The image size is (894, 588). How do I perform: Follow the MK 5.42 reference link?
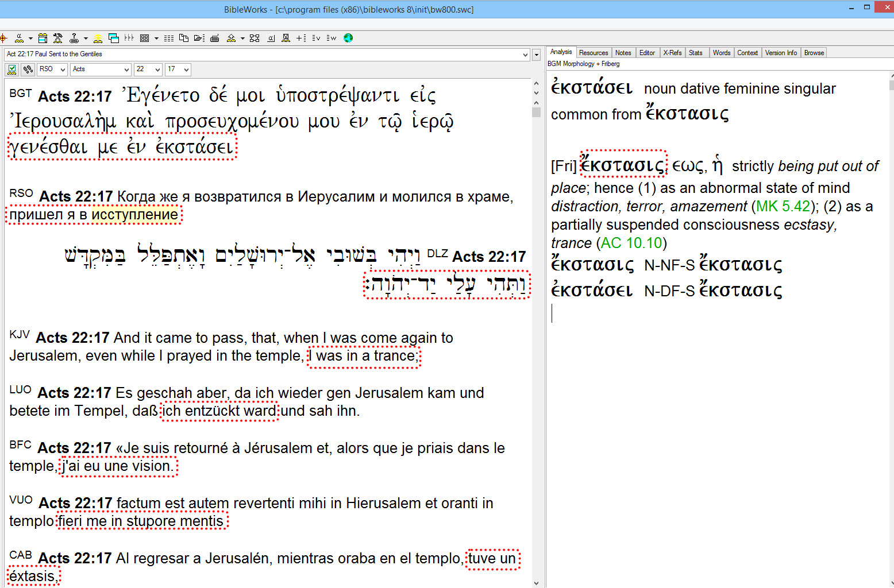(783, 206)
